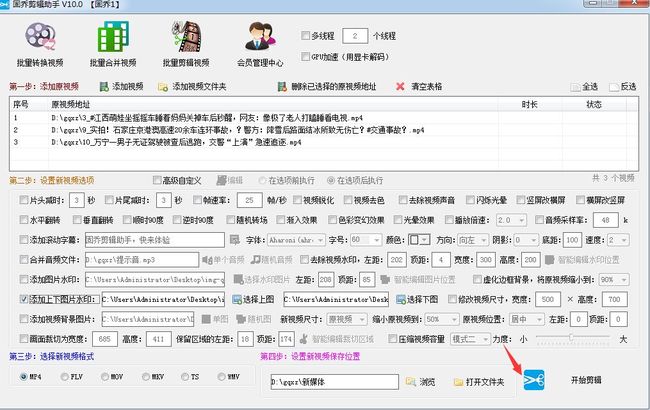Click the 反选 invert-selection icon
Screen dimensions: 650x410
[614, 87]
